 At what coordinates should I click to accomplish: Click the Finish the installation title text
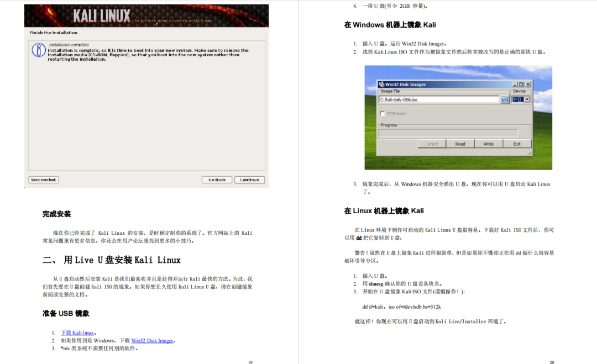pos(54,33)
